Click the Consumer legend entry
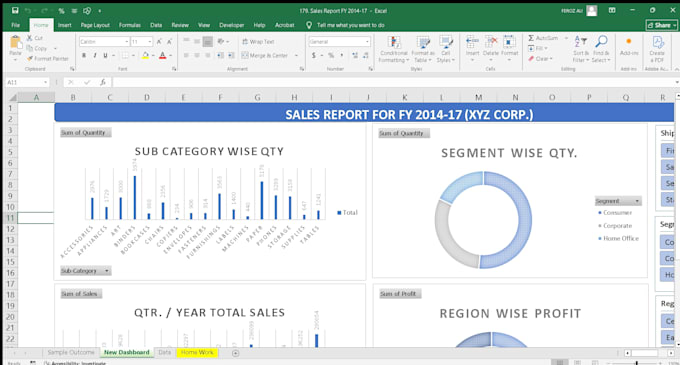Image resolution: width=680 pixels, height=365 pixels. click(615, 213)
